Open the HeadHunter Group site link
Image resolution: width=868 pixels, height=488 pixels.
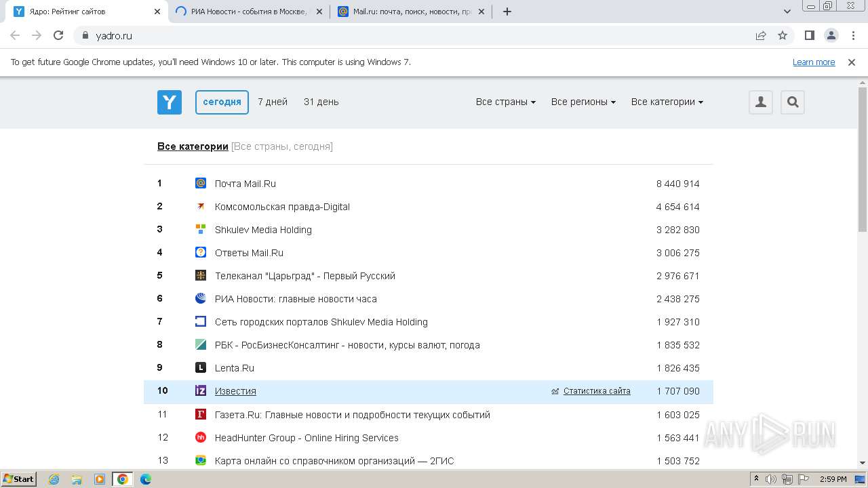[x=307, y=438]
